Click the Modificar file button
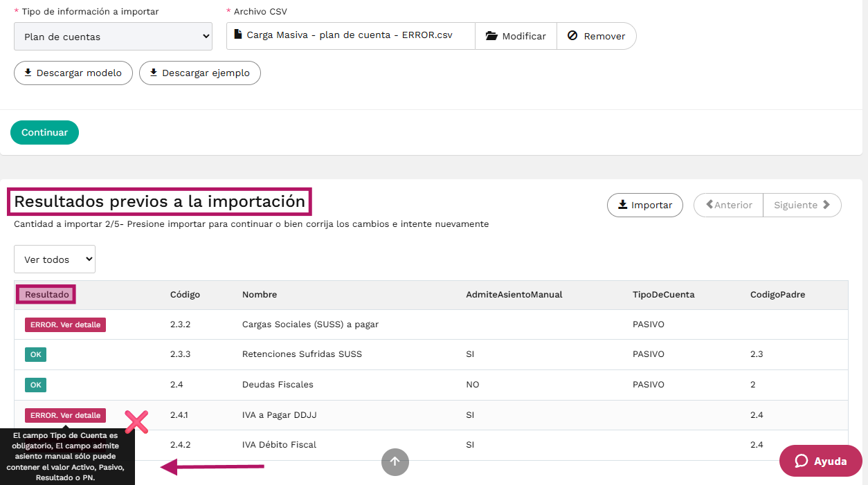Viewport: 868px width, 485px height. tap(516, 36)
